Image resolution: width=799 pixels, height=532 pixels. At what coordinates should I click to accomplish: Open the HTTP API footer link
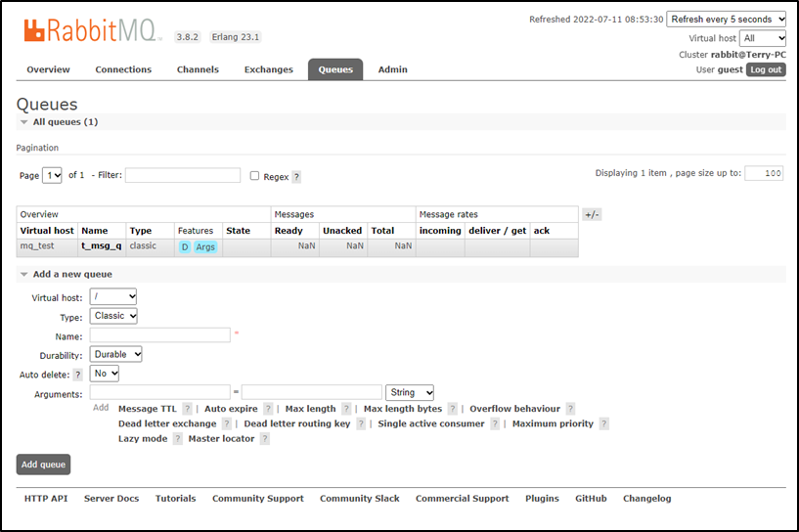click(46, 499)
